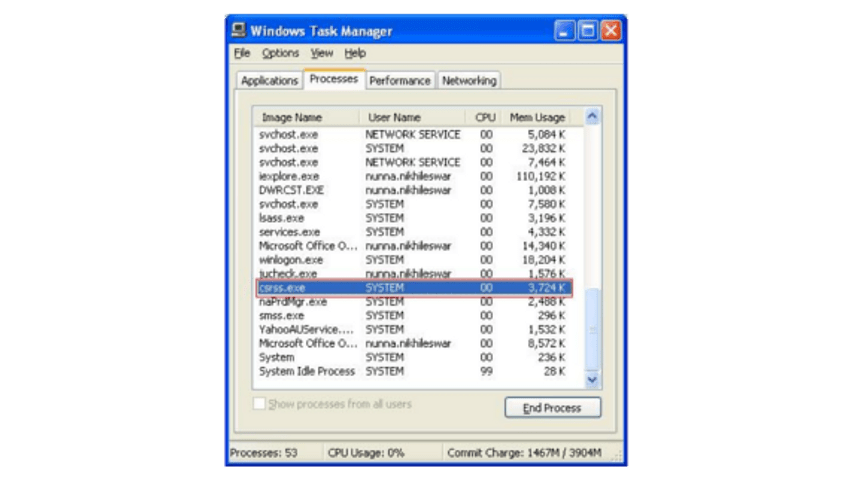The width and height of the screenshot is (850, 478).
Task: Select Microsoft Office process using 14,340 K
Action: [413, 246]
